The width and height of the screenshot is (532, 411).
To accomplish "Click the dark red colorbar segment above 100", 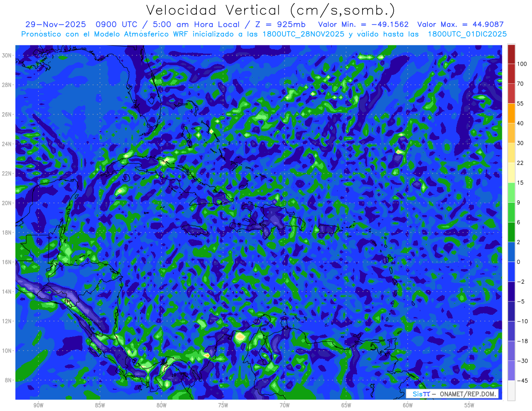I will pyautogui.click(x=511, y=54).
